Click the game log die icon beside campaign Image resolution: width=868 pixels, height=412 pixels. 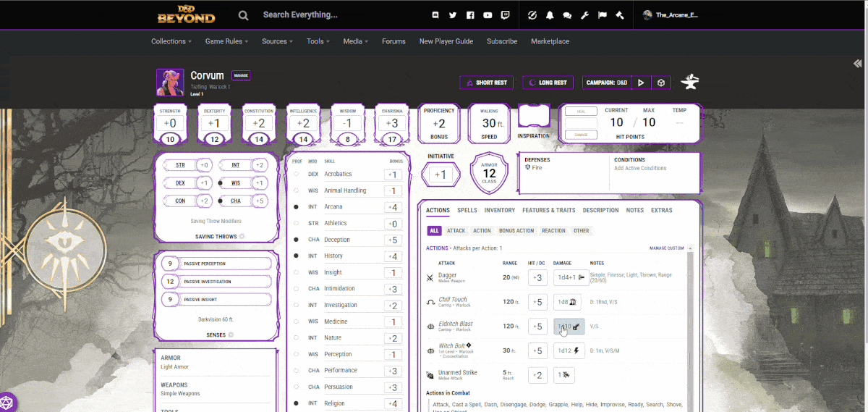pos(660,83)
